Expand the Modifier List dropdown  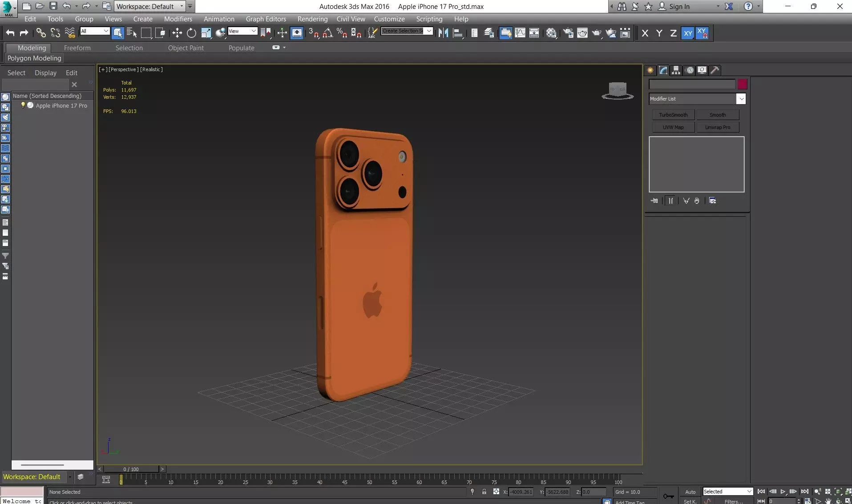coord(741,99)
